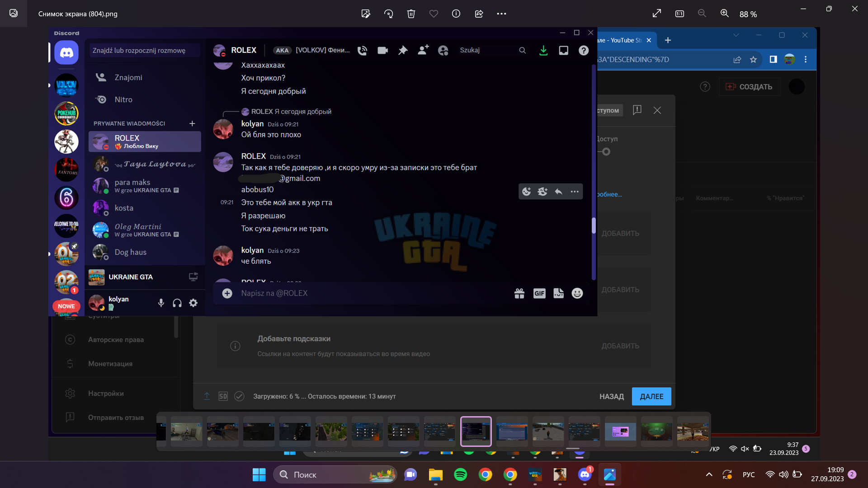This screenshot has width=868, height=488.
Task: Click the NOWE new mentions pill
Action: click(66, 306)
